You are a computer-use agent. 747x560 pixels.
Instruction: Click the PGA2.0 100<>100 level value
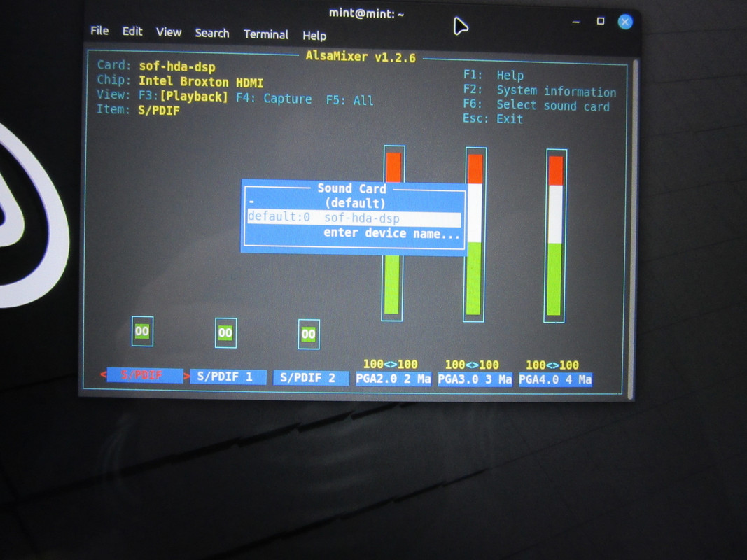(390, 364)
